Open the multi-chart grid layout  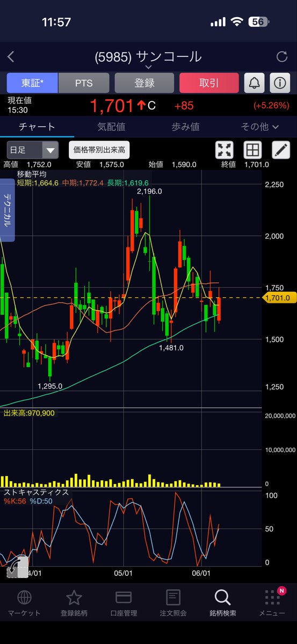tap(252, 150)
